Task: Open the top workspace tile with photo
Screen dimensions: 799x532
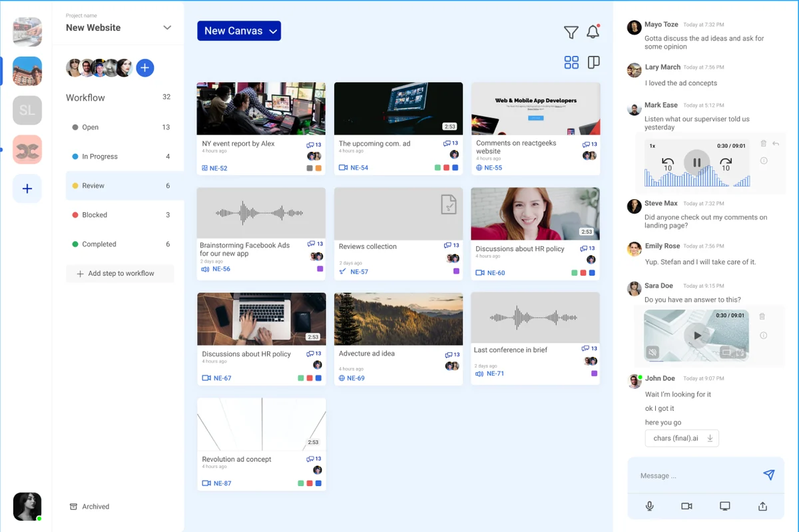Action: 27,32
